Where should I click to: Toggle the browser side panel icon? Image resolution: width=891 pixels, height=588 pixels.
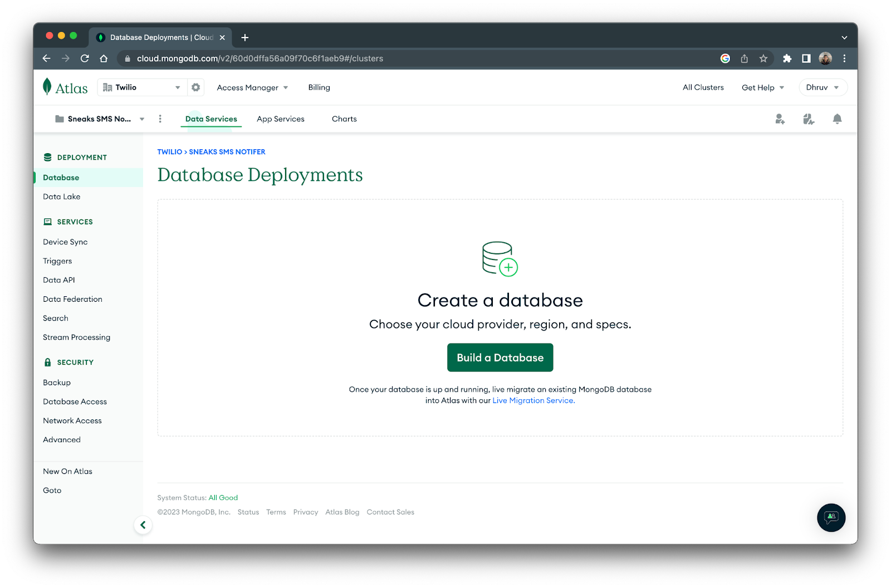806,58
